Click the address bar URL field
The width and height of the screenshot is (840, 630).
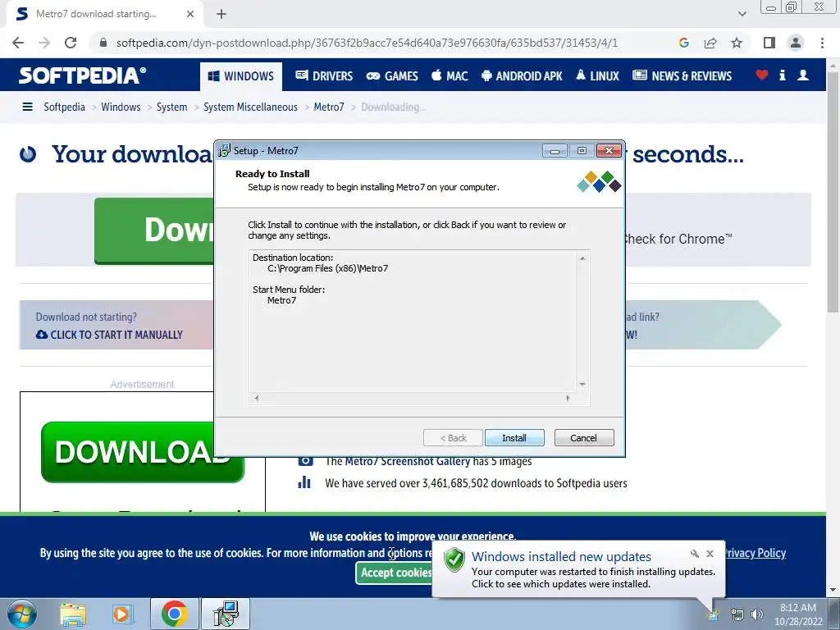(367, 43)
